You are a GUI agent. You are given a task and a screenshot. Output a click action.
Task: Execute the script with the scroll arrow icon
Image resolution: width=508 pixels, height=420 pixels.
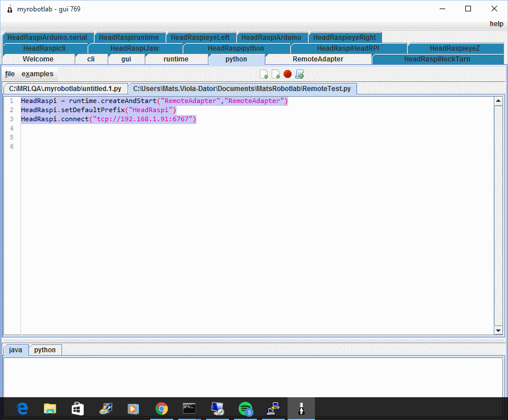pyautogui.click(x=300, y=74)
